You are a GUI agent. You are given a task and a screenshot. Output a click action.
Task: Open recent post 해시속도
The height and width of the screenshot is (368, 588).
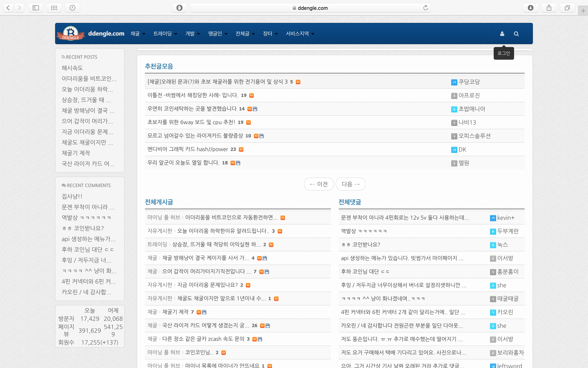[x=72, y=68]
